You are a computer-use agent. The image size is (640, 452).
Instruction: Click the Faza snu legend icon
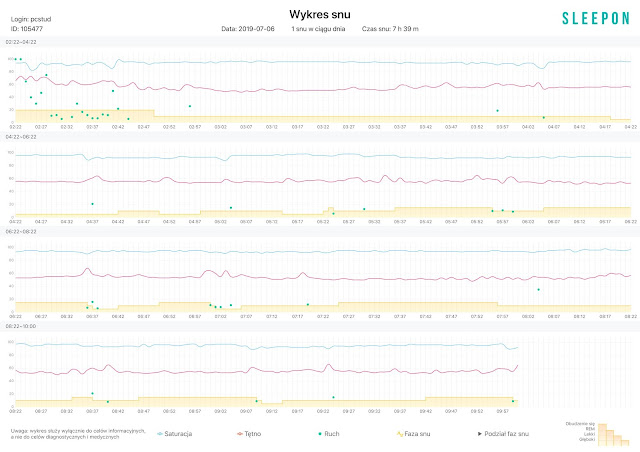click(400, 434)
